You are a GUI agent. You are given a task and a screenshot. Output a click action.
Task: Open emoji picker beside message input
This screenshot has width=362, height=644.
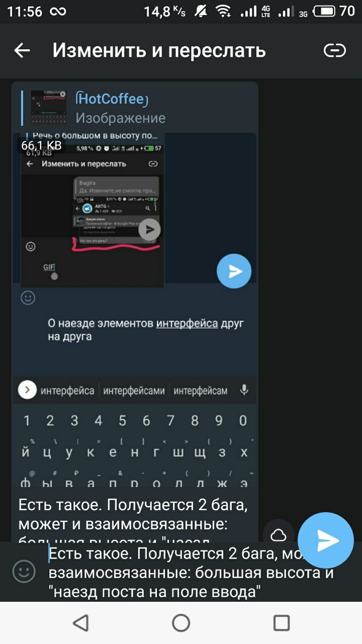24,572
